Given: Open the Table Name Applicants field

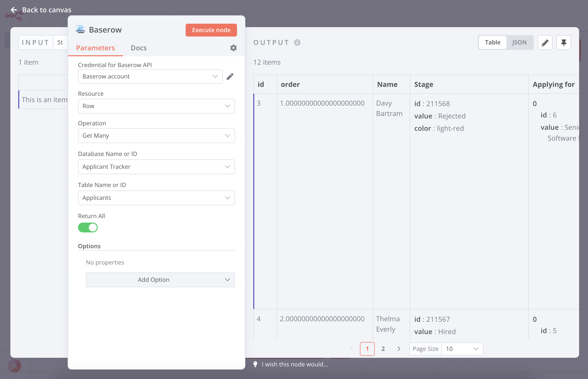Looking at the screenshot, I should coord(156,198).
